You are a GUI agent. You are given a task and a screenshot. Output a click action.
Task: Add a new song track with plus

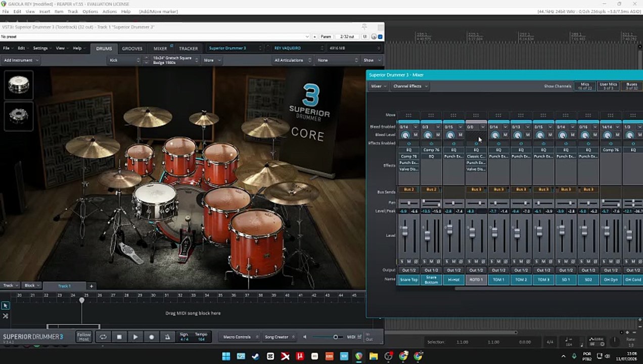(91, 286)
